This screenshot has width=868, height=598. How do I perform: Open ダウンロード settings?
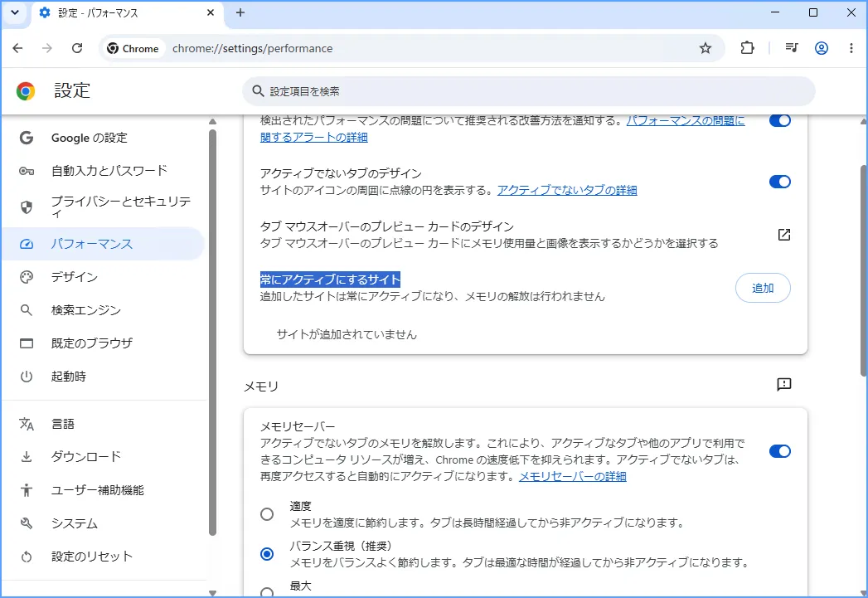(x=104, y=457)
